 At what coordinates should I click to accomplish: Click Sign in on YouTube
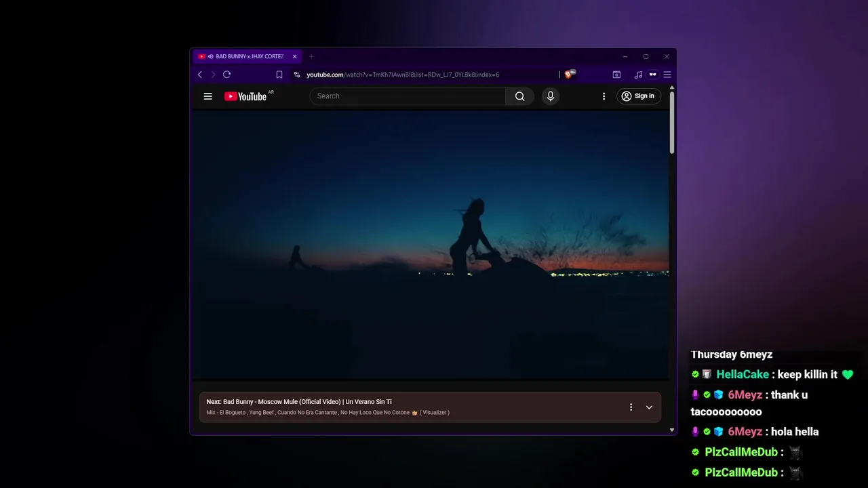pyautogui.click(x=639, y=96)
